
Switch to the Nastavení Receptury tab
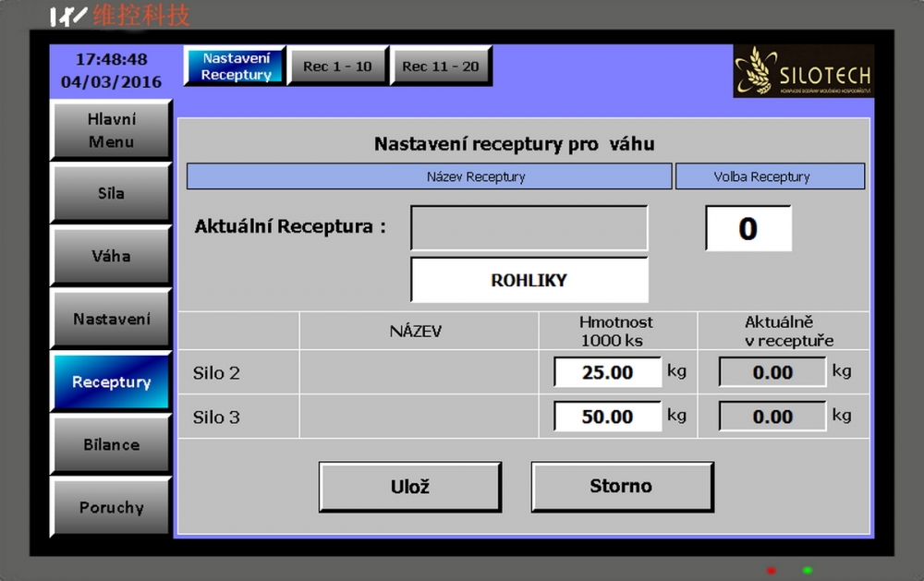236,67
